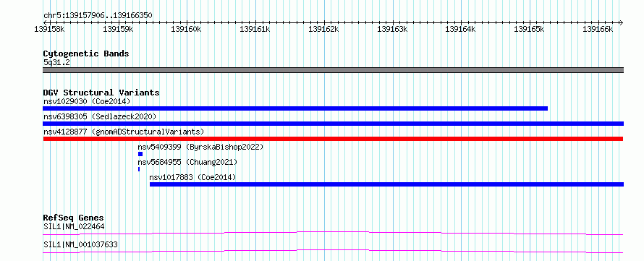The width and height of the screenshot is (644, 261).
Task: Click the 139159k ruler tick label
Action: (118, 29)
